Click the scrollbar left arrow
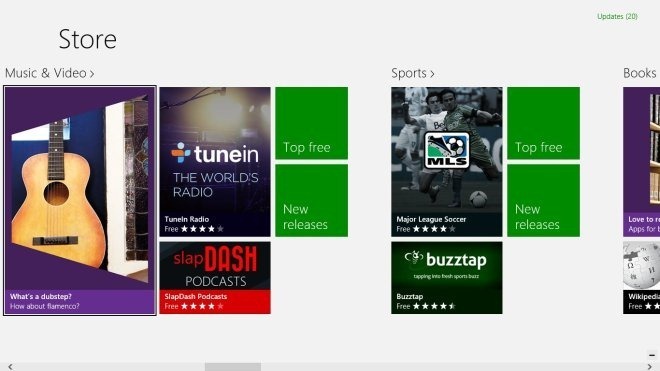 pyautogui.click(x=10, y=367)
